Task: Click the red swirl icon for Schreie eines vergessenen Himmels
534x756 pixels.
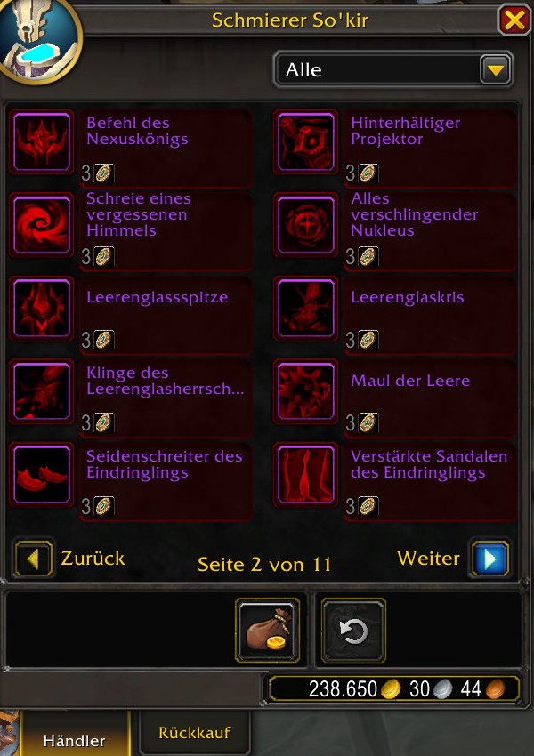Action: point(42,225)
